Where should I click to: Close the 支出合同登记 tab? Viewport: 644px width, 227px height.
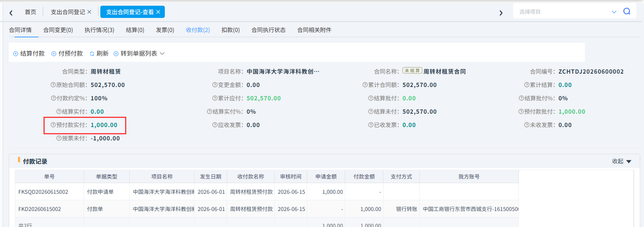tap(89, 12)
